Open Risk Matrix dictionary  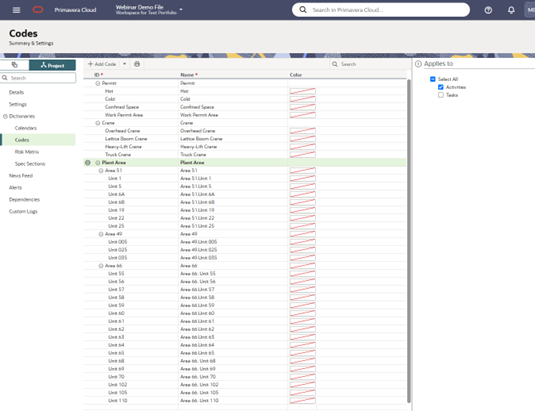(27, 152)
